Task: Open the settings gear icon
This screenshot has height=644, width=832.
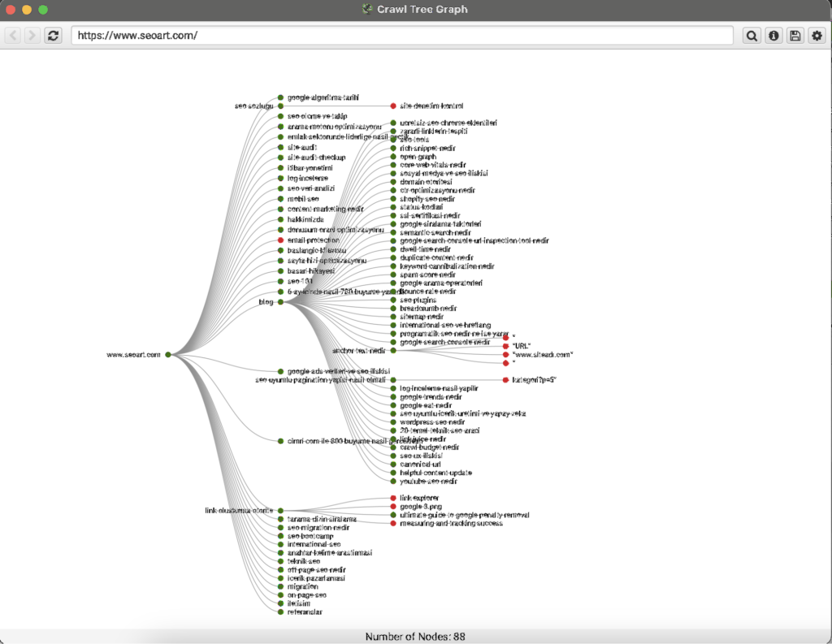Action: [817, 36]
